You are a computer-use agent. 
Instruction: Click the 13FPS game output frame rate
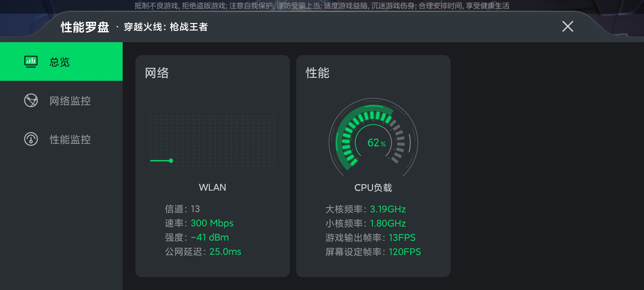click(x=402, y=238)
